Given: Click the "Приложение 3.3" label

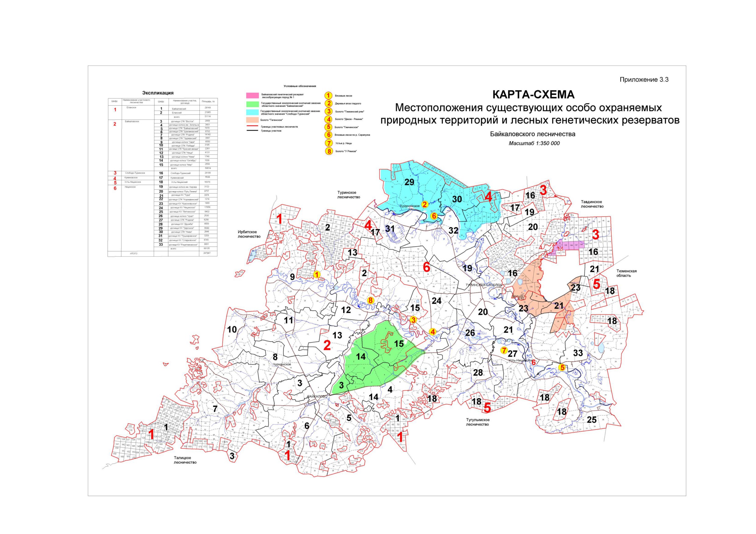Looking at the screenshot, I should [644, 80].
